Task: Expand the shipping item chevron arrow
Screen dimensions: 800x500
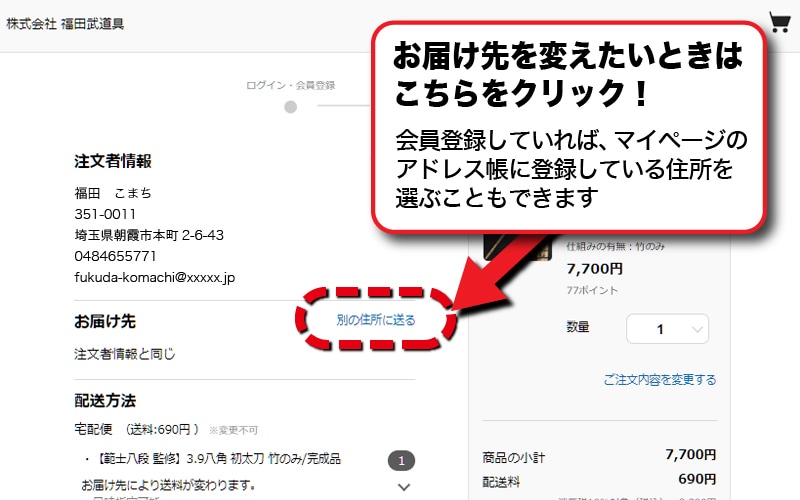Action: [x=404, y=487]
